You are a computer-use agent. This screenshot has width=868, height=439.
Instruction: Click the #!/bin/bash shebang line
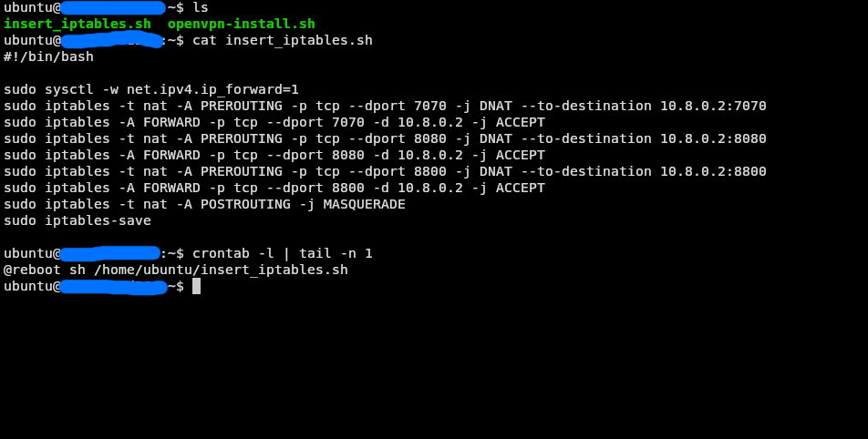[48, 56]
